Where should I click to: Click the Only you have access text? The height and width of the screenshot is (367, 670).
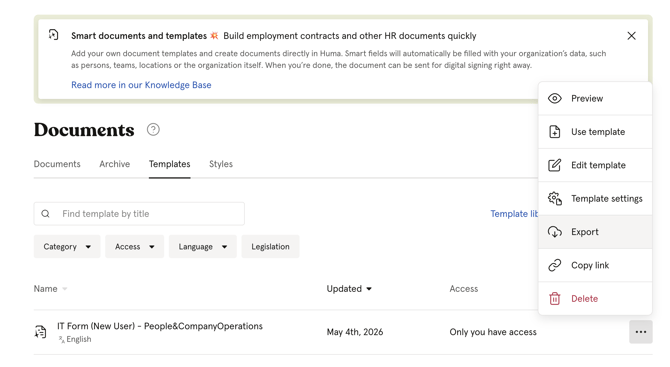(493, 332)
